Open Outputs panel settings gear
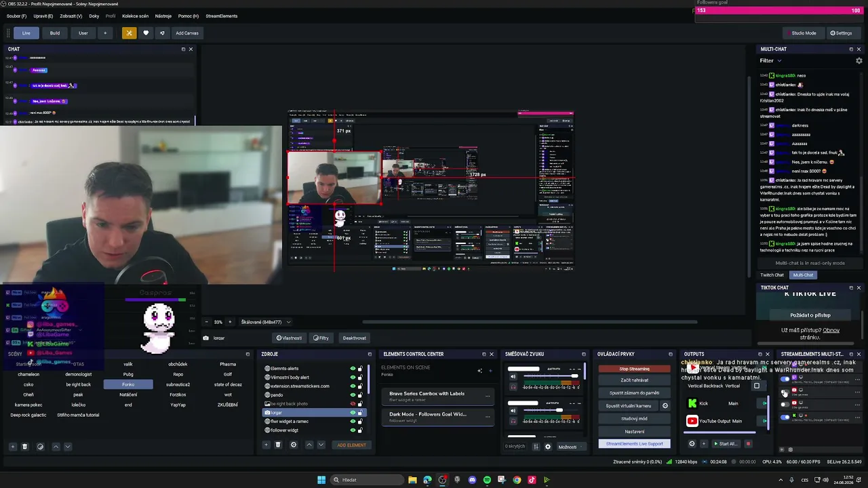Screen dimensions: 868x488 (x=692, y=444)
